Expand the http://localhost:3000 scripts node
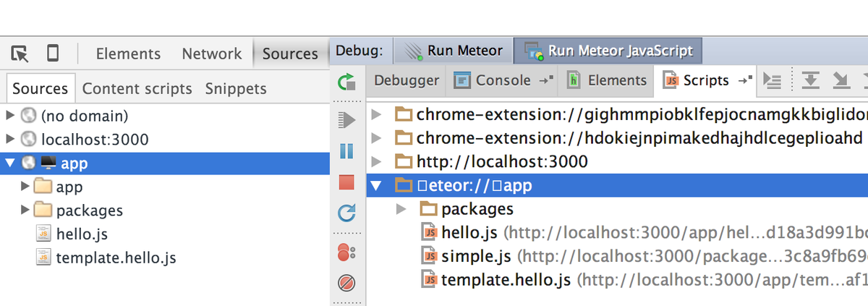Screen dimensions: 868x306 (x=376, y=161)
